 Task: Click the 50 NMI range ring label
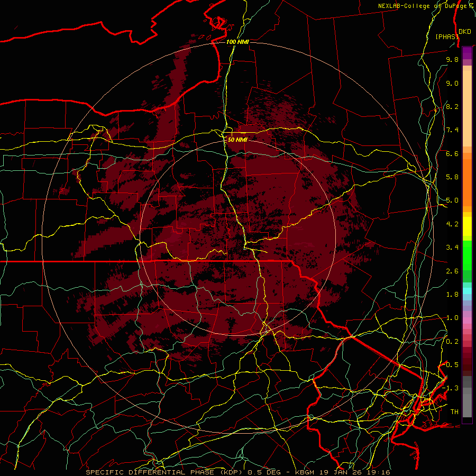click(x=237, y=140)
